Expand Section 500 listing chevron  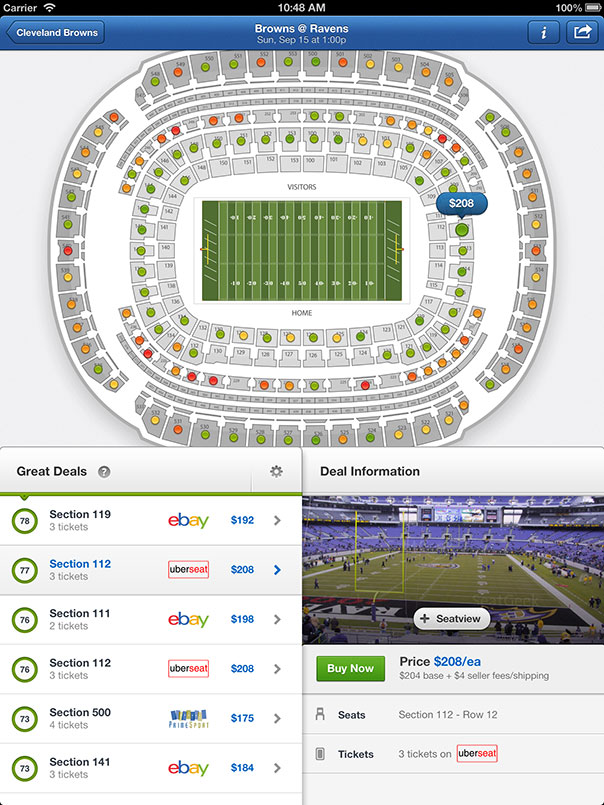(277, 718)
